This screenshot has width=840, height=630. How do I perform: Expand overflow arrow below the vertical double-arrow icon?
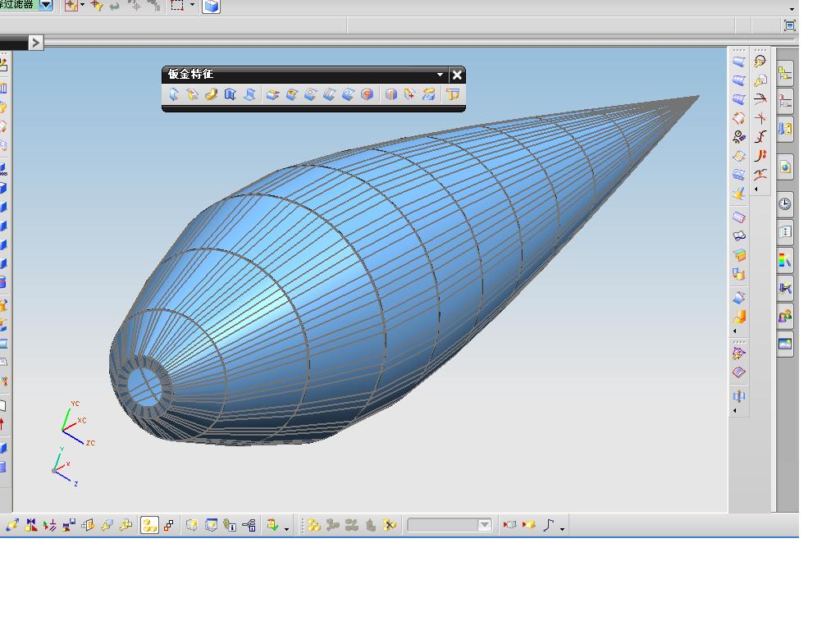click(x=734, y=411)
